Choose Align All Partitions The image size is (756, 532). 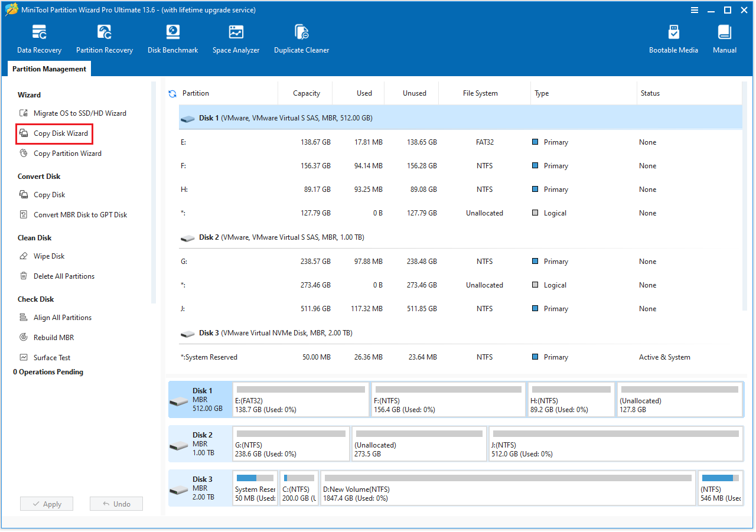pos(56,318)
